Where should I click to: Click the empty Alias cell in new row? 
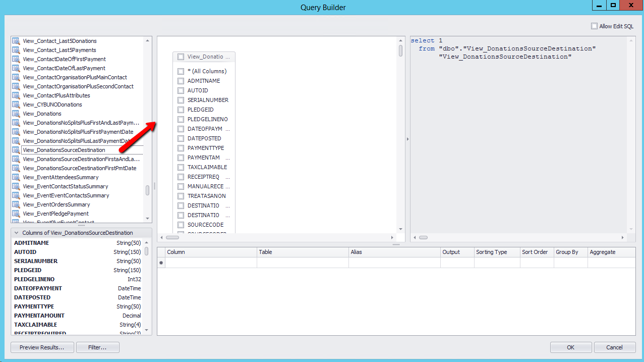(x=394, y=263)
